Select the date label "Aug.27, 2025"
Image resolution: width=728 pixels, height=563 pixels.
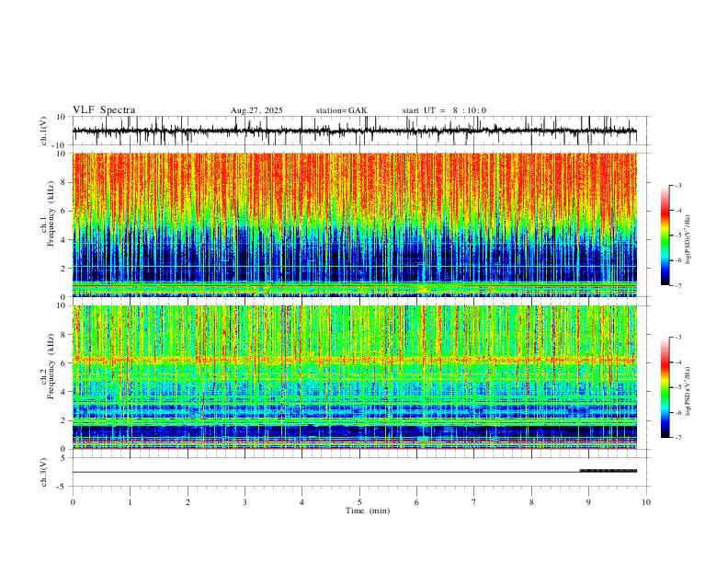[x=256, y=110]
